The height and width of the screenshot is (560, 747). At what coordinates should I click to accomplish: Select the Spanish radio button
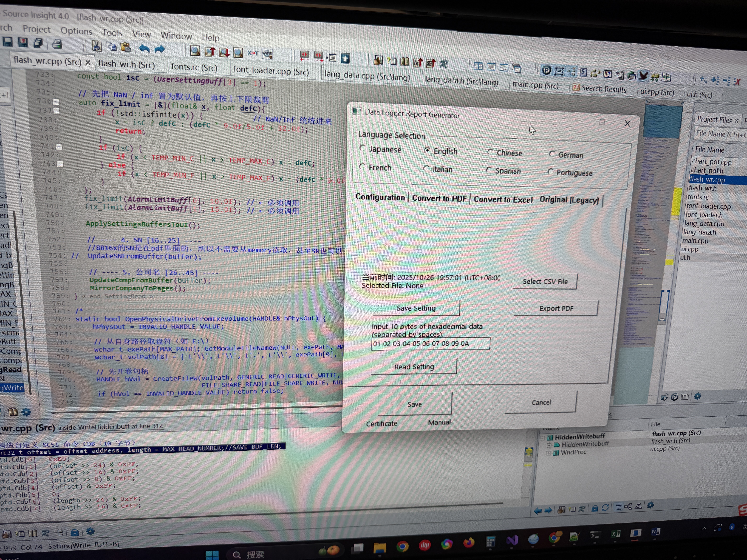[489, 170]
